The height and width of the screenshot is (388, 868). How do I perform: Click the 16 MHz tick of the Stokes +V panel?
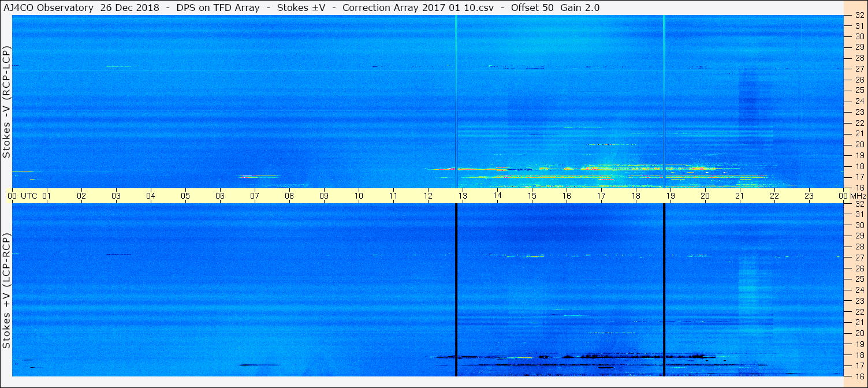[859, 376]
